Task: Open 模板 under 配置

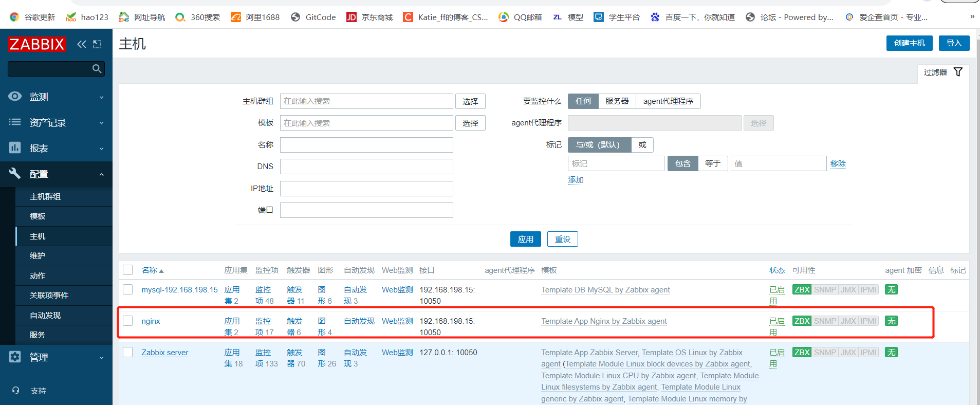Action: click(x=38, y=216)
